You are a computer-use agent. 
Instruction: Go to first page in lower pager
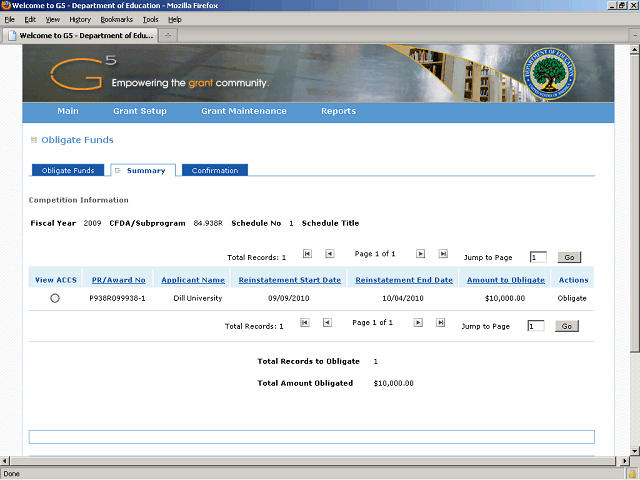(305, 323)
